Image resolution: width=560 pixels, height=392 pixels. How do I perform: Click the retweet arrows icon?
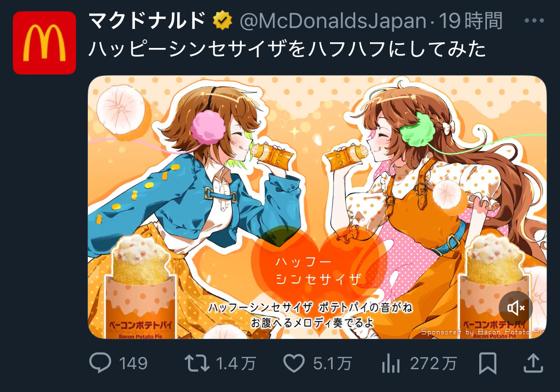coord(197,363)
